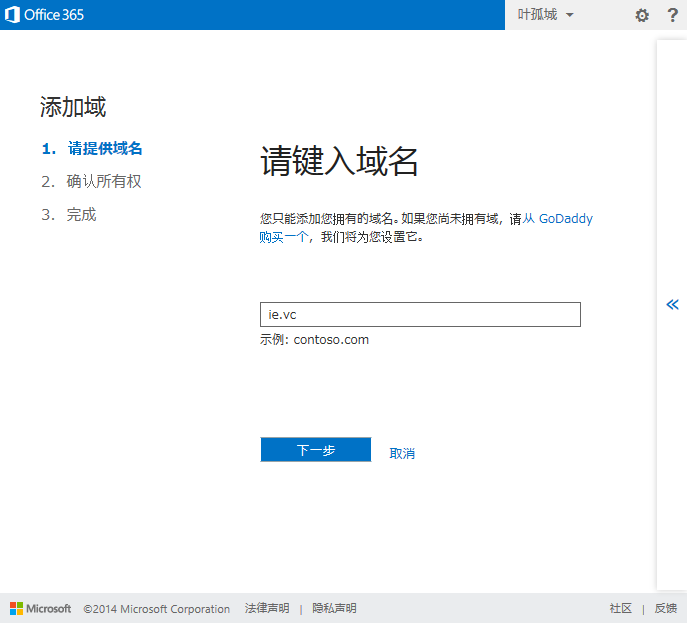The image size is (687, 623).
Task: Click the Microsoft logo in footer
Action: click(40, 608)
